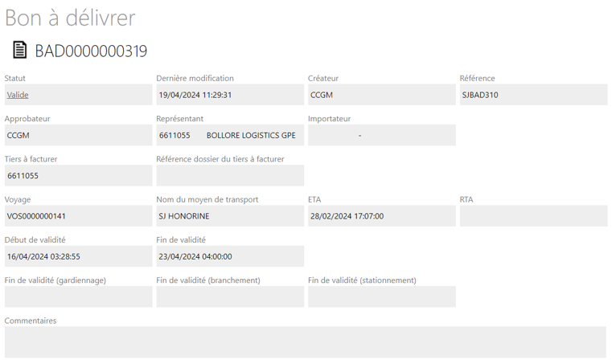The width and height of the screenshot is (612, 364).
Task: Focus the Fin de validité (branchement) field
Action: pos(230,297)
